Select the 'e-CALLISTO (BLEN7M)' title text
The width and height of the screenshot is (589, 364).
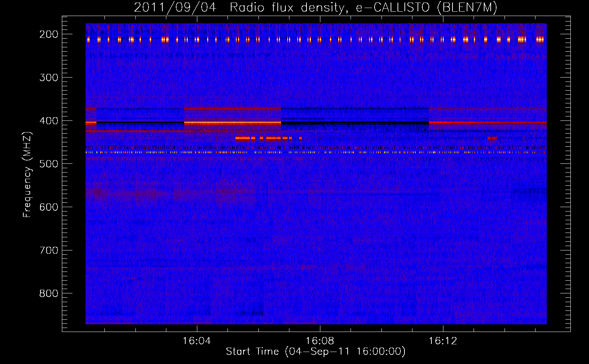pyautogui.click(x=427, y=7)
